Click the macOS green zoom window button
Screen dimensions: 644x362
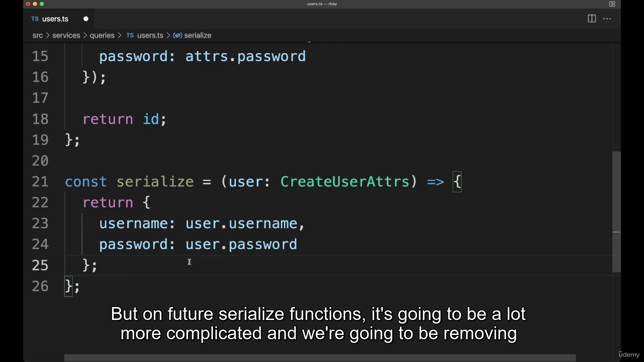pyautogui.click(x=42, y=4)
